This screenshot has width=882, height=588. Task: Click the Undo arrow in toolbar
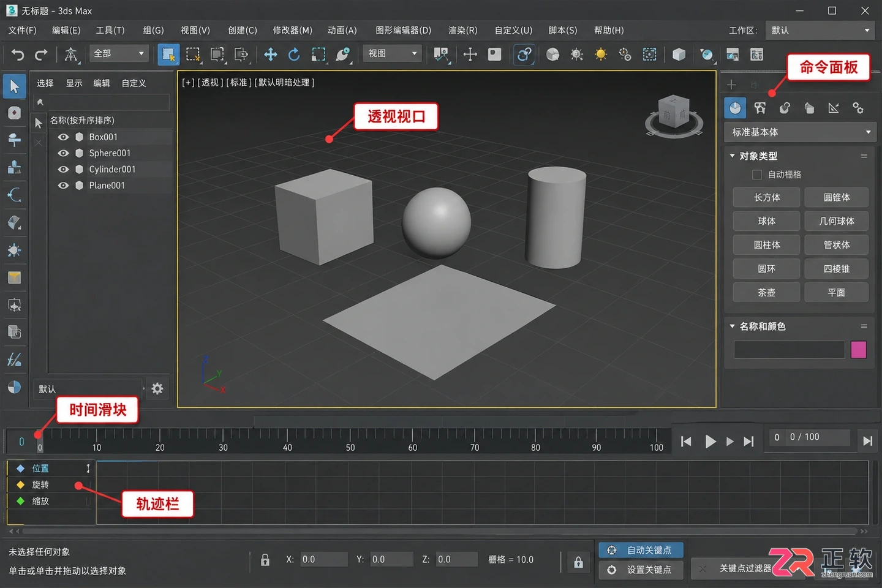(x=18, y=55)
